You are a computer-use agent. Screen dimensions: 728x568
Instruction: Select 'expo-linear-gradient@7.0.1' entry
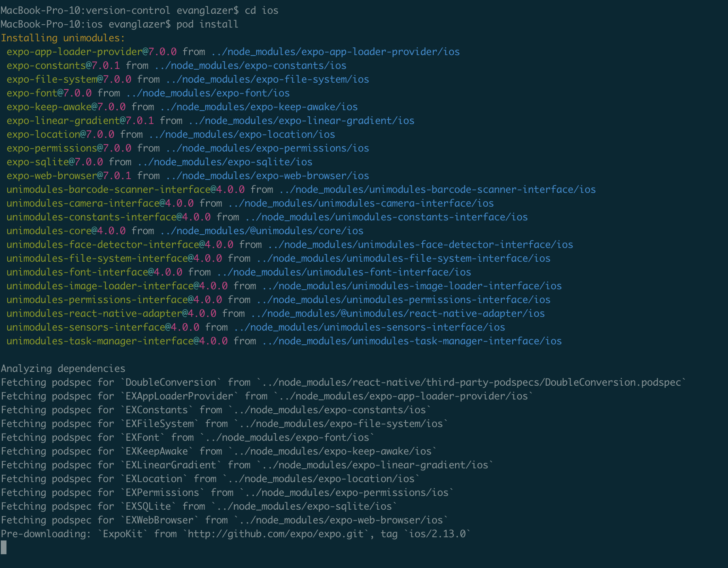pyautogui.click(x=80, y=121)
